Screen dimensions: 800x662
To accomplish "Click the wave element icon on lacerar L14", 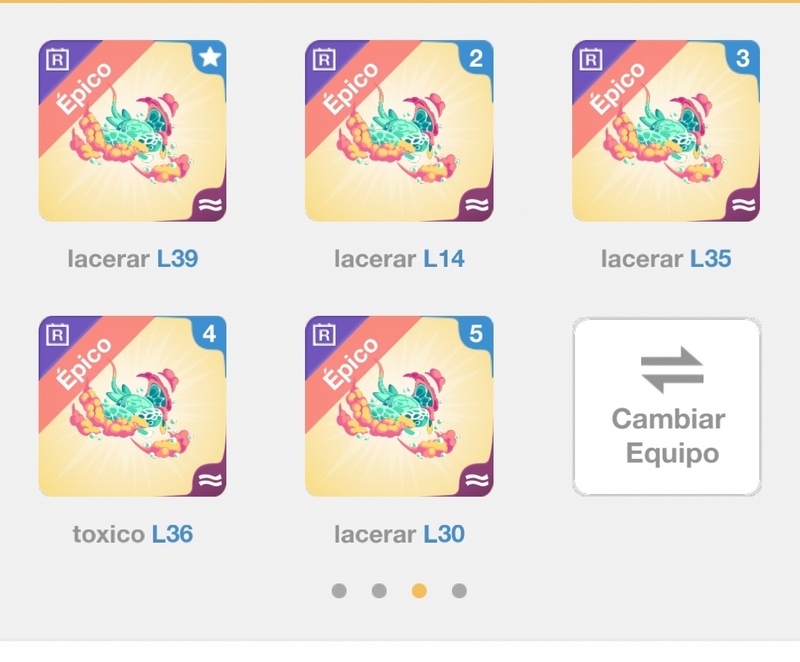I will [477, 205].
